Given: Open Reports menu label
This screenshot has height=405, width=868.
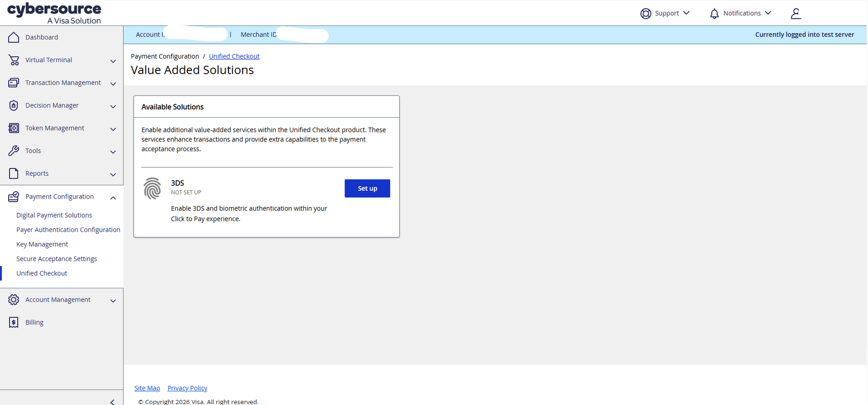Looking at the screenshot, I should (x=37, y=174).
